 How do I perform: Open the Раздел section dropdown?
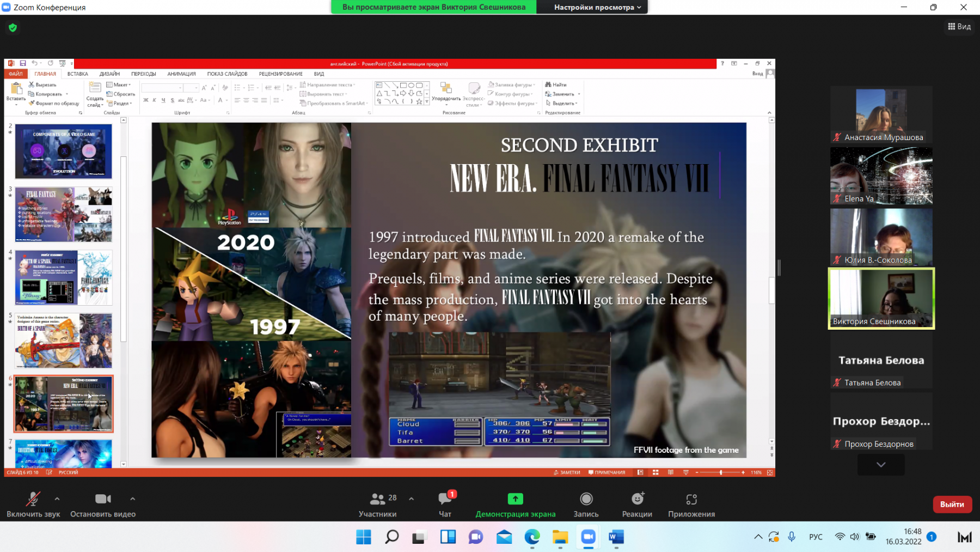(120, 103)
